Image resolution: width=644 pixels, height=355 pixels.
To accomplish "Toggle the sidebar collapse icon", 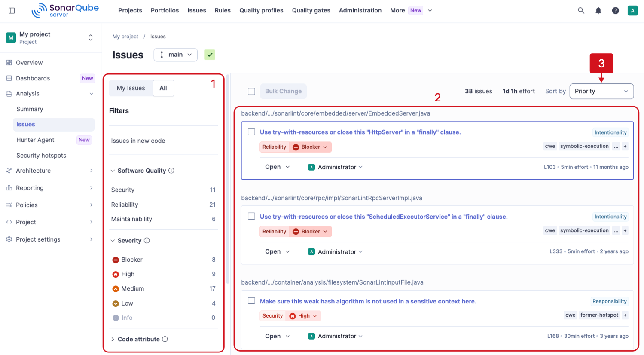I will tap(12, 10).
